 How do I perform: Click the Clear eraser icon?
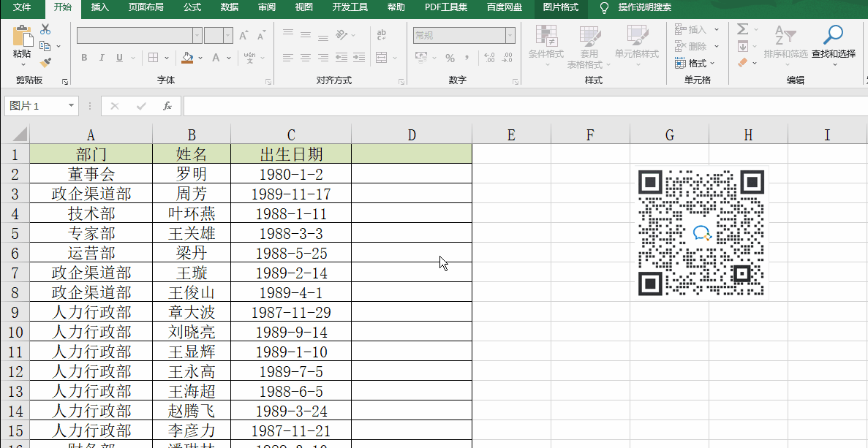[743, 64]
